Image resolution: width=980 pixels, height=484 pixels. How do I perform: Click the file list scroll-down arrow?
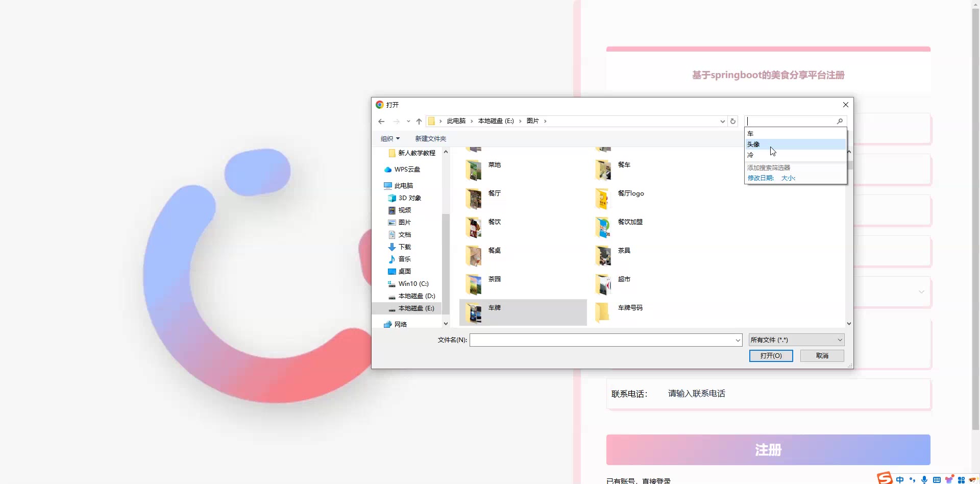[849, 324]
